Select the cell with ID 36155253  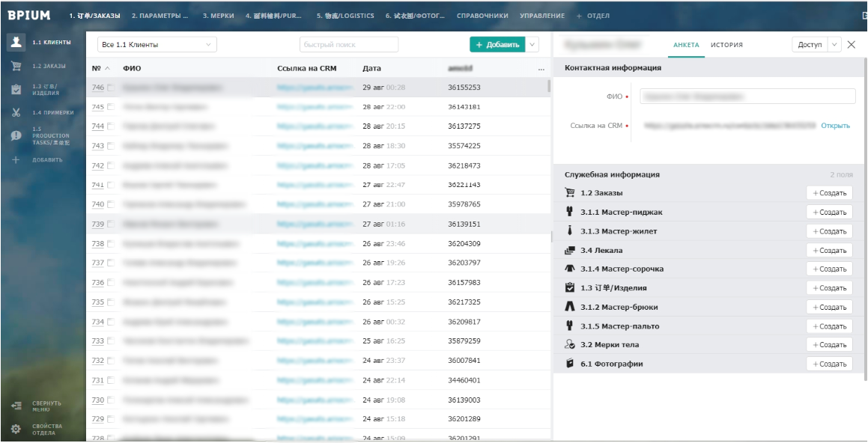click(464, 88)
